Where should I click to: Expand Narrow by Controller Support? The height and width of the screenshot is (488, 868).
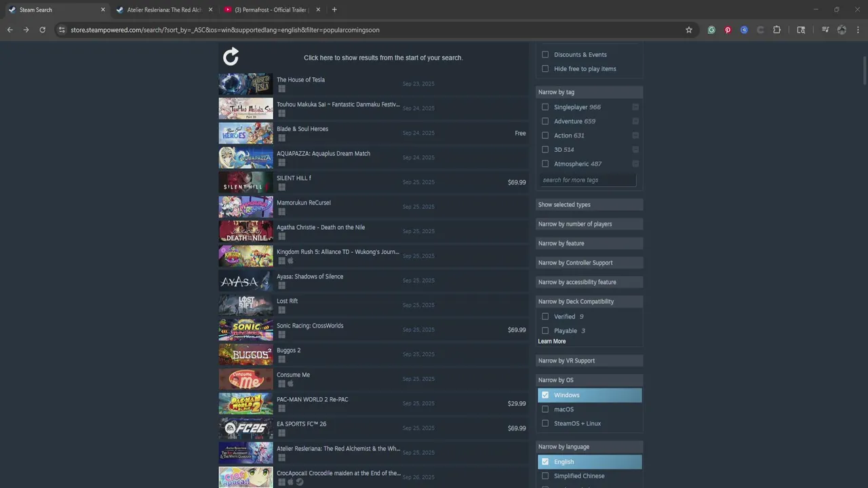[589, 263]
